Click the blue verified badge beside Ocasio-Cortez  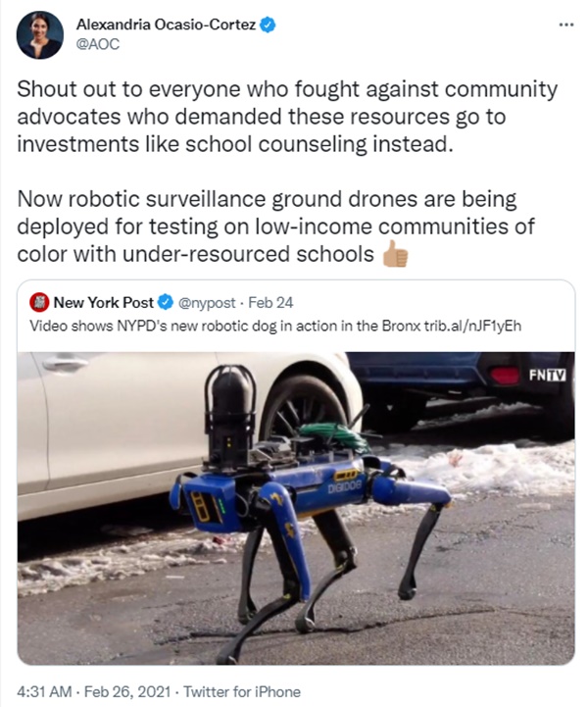pos(269,25)
